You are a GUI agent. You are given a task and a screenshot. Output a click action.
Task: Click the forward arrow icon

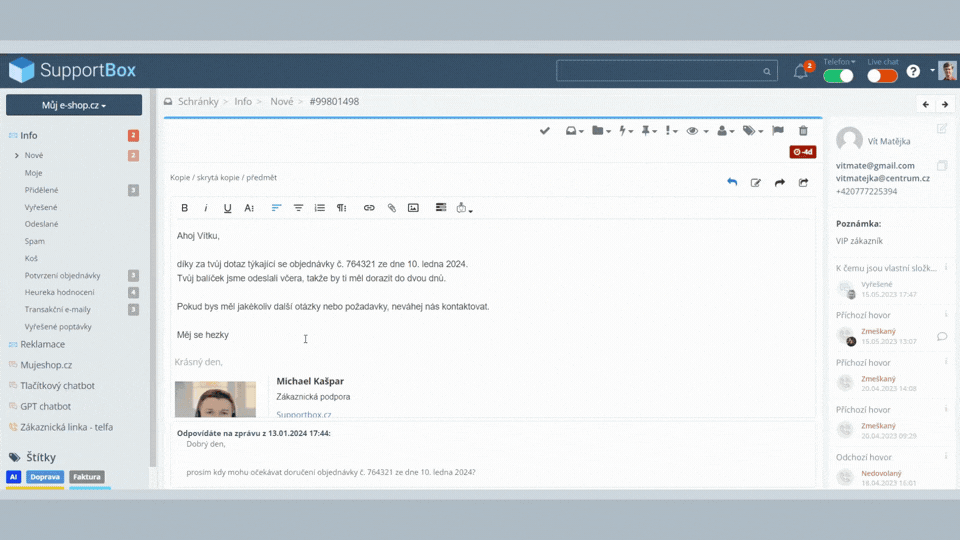(x=780, y=182)
